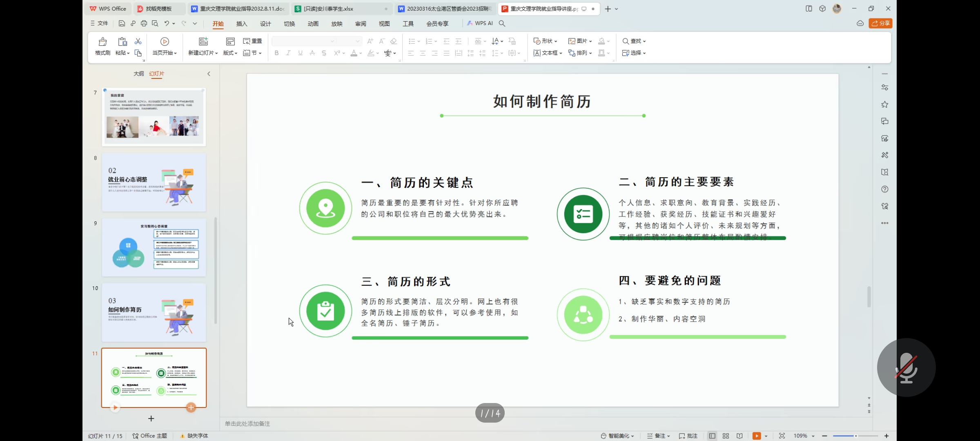Start slideshow from current slide icon
The height and width of the screenshot is (441, 980).
click(165, 42)
